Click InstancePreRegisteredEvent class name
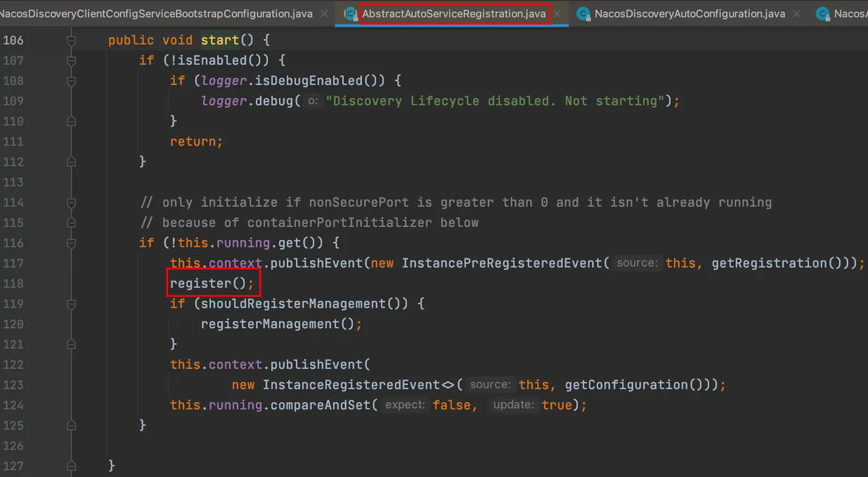Image resolution: width=868 pixels, height=477 pixels. [502, 263]
